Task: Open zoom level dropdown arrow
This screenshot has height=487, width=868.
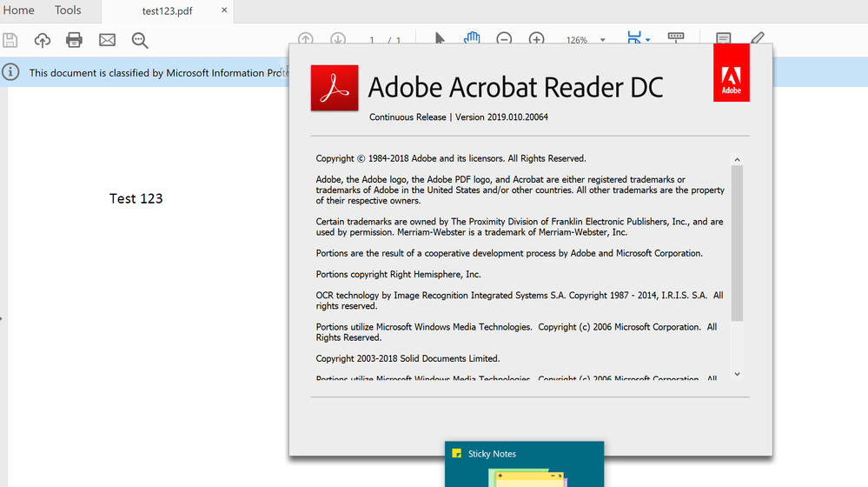Action: (x=603, y=40)
